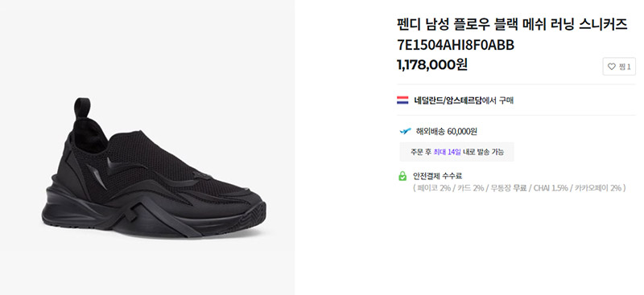Click the sneaker's heel pull loop in photo

[x=82, y=108]
